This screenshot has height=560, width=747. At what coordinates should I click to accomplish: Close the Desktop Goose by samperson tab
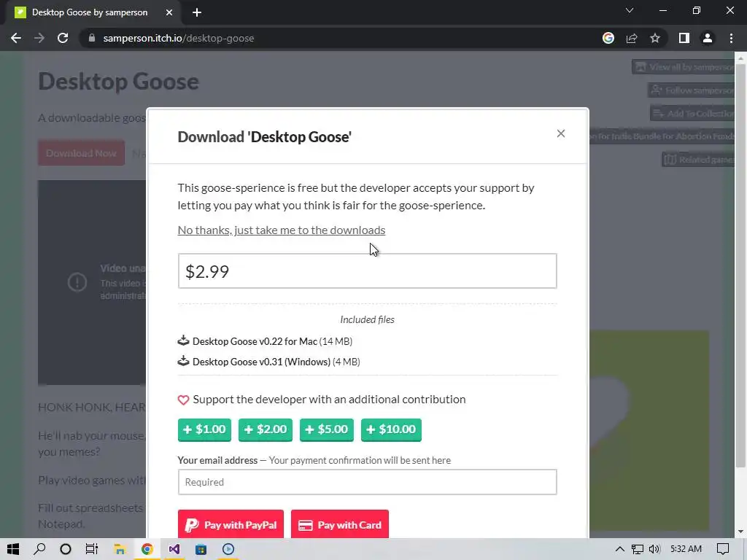169,12
